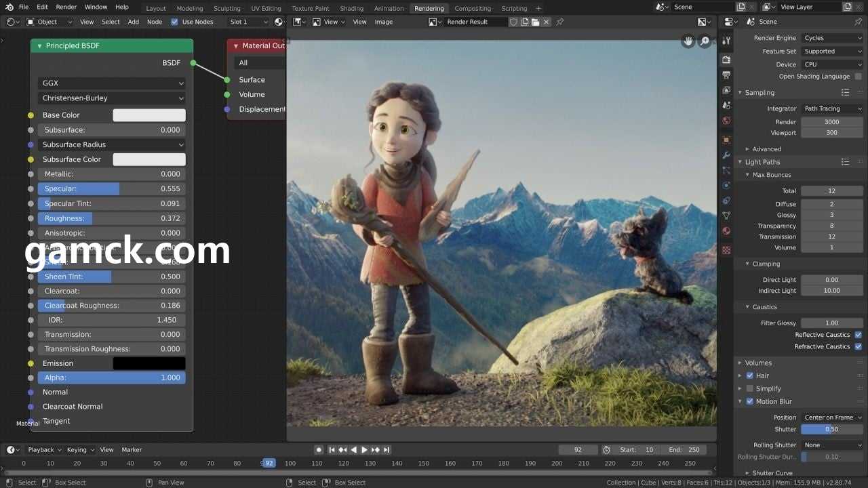Click the zoom magnifier icon in image viewer
Viewport: 868px width, 488px height.
pyautogui.click(x=705, y=41)
